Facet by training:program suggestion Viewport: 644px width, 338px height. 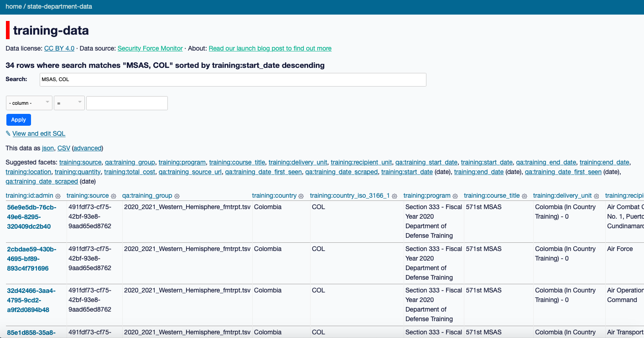click(182, 162)
